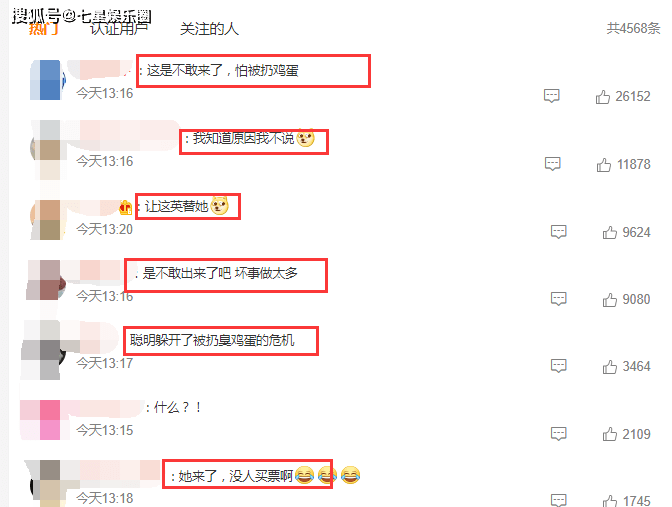Screen dimensions: 672x507
Task: Switch to the 认证用户 tab
Action: [119, 28]
